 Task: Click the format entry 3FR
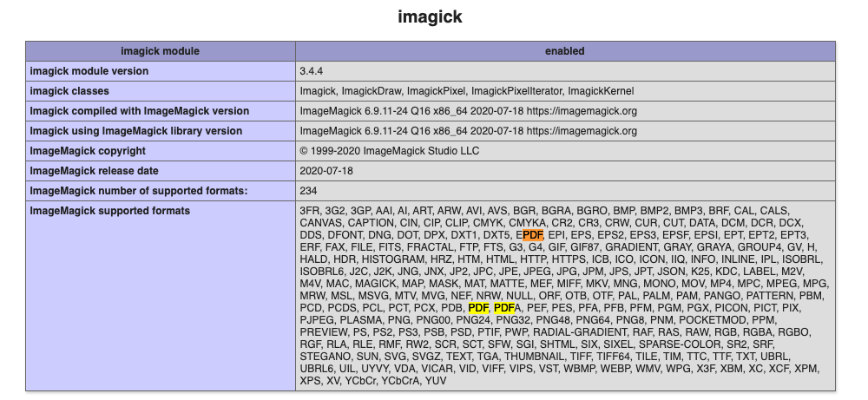(309, 210)
